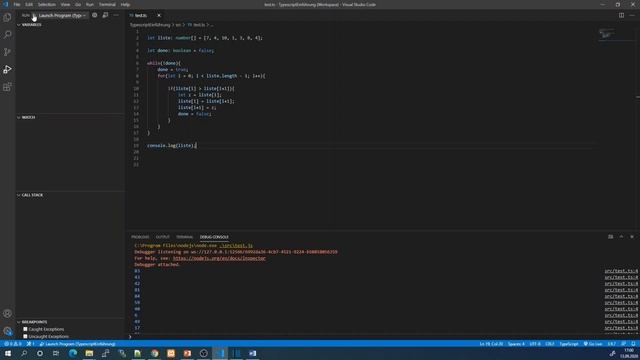Viewport: 640px width, 360px height.
Task: Open the File menu
Action: 17,4
